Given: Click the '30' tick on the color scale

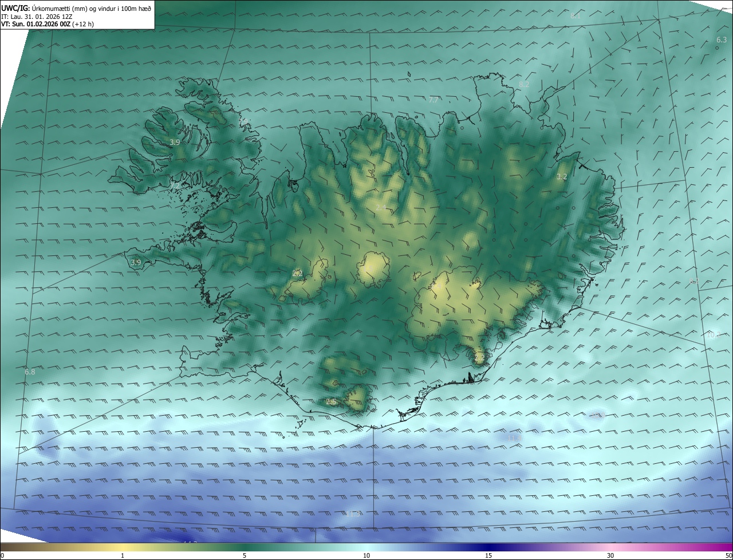Looking at the screenshot, I should pyautogui.click(x=610, y=555).
